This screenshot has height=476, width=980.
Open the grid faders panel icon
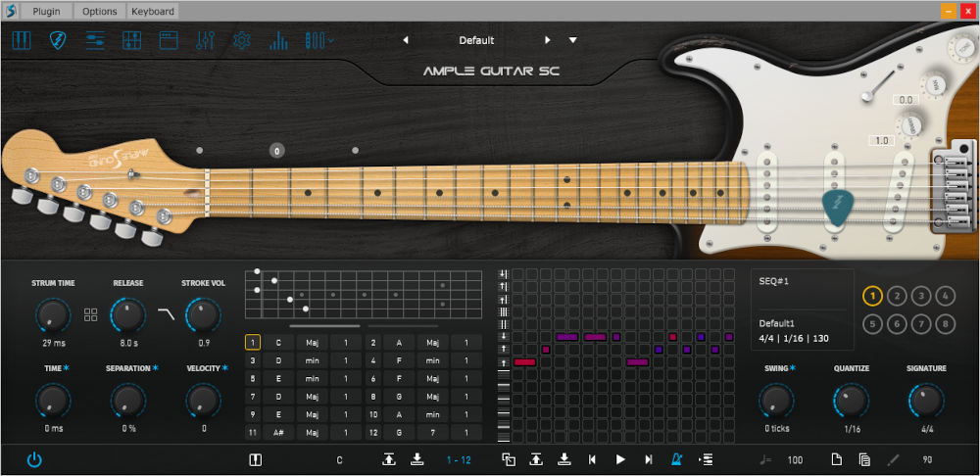(132, 40)
